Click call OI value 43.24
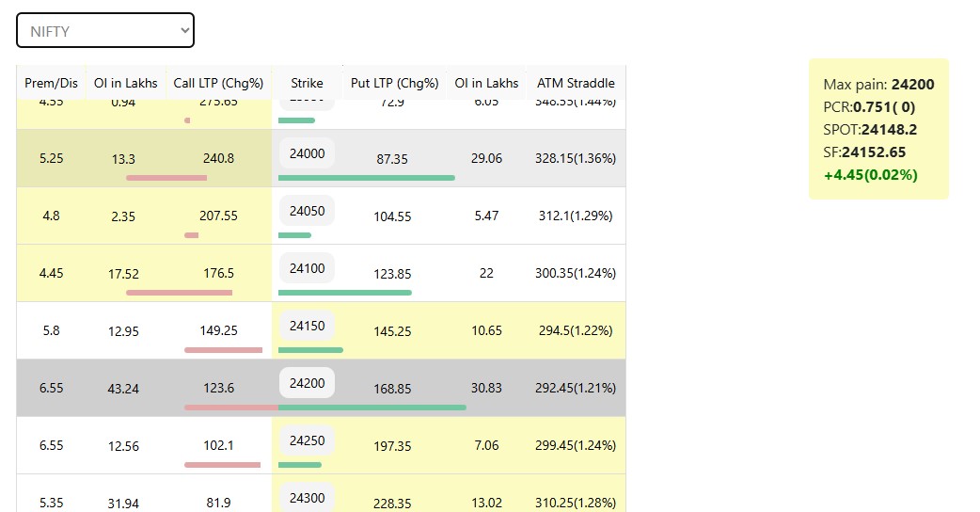Screen dimensions: 980x512 [x=123, y=389]
